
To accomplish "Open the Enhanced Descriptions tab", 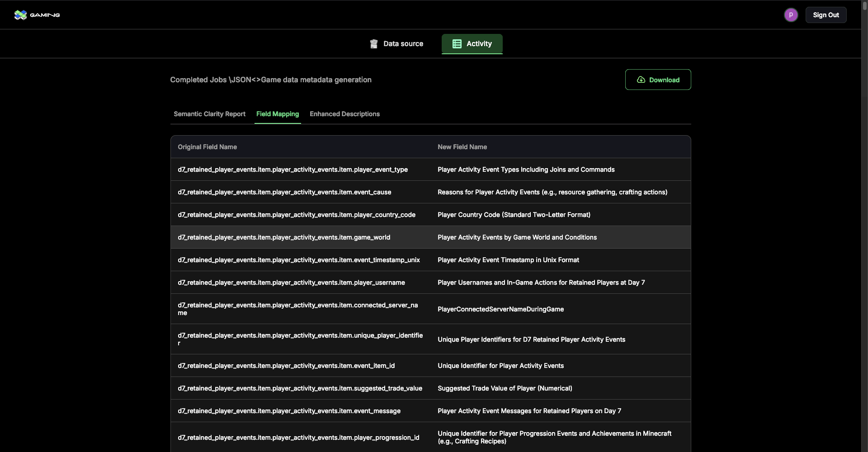I will pos(344,114).
